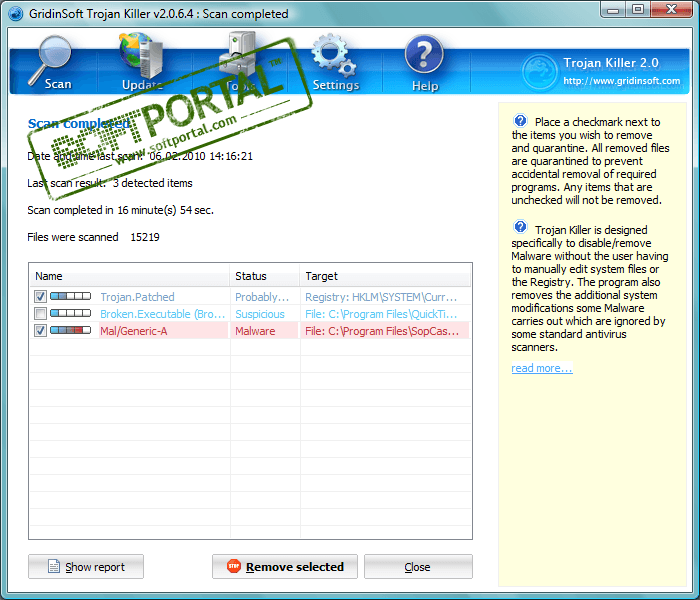The width and height of the screenshot is (700, 600).
Task: Click the app icon in title bar
Action: pyautogui.click(x=16, y=14)
